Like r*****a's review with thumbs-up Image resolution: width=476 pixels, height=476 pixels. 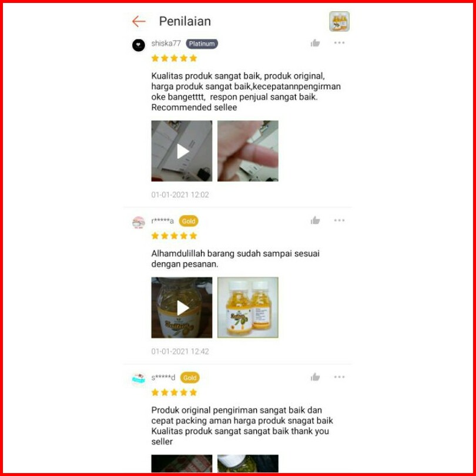tap(315, 220)
